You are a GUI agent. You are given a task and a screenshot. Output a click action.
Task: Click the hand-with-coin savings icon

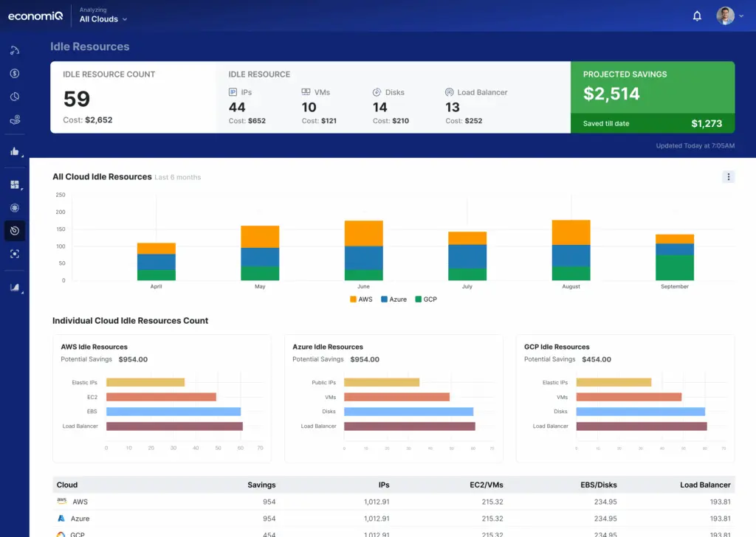16,119
